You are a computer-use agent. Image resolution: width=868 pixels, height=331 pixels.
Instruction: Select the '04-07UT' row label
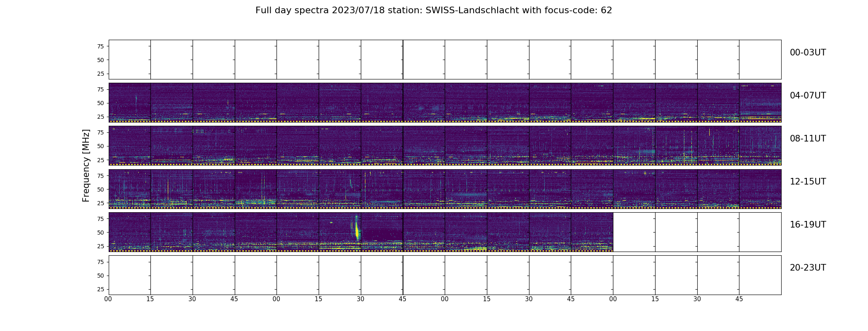tap(808, 96)
